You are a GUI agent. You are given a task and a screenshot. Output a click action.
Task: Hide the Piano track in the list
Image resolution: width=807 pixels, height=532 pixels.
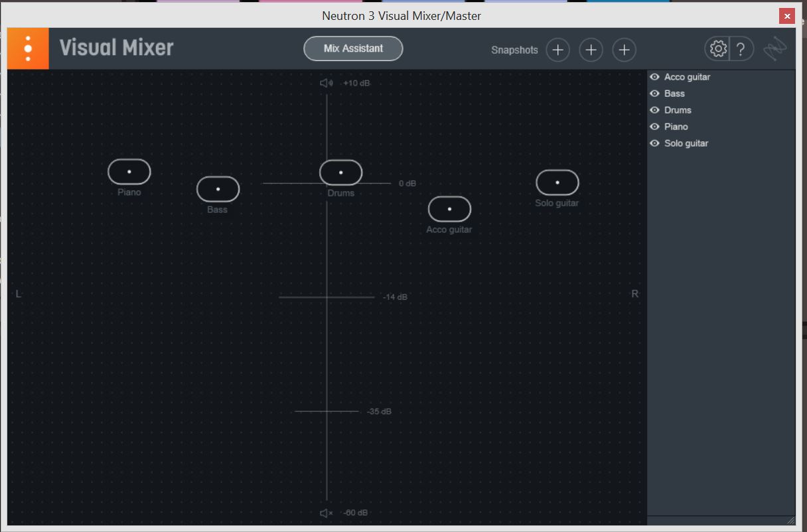pos(654,127)
